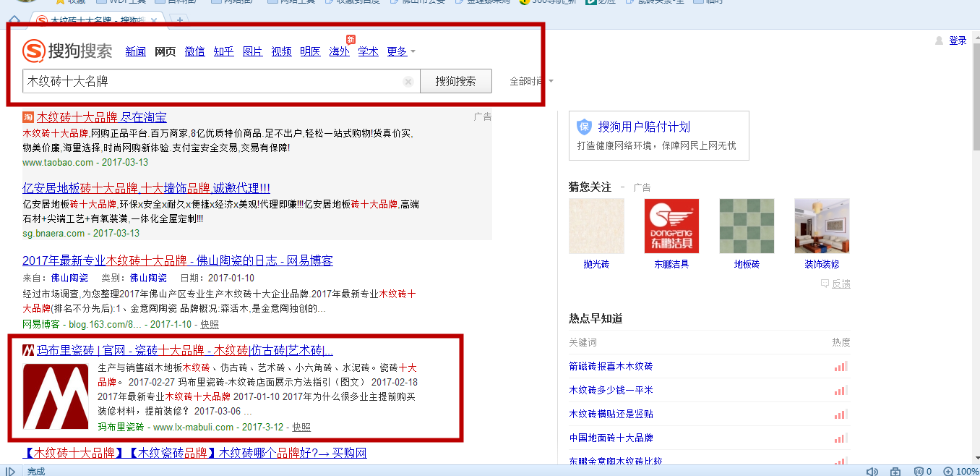Screen dimensions: 980x476
Task: Expand the 全部时间 time filter dropdown
Action: coord(531,81)
